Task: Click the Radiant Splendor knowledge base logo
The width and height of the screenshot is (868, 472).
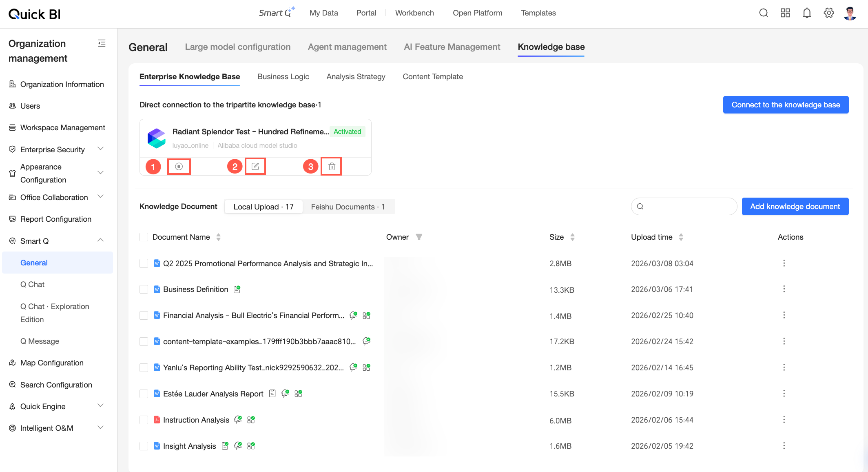Action: pyautogui.click(x=157, y=138)
